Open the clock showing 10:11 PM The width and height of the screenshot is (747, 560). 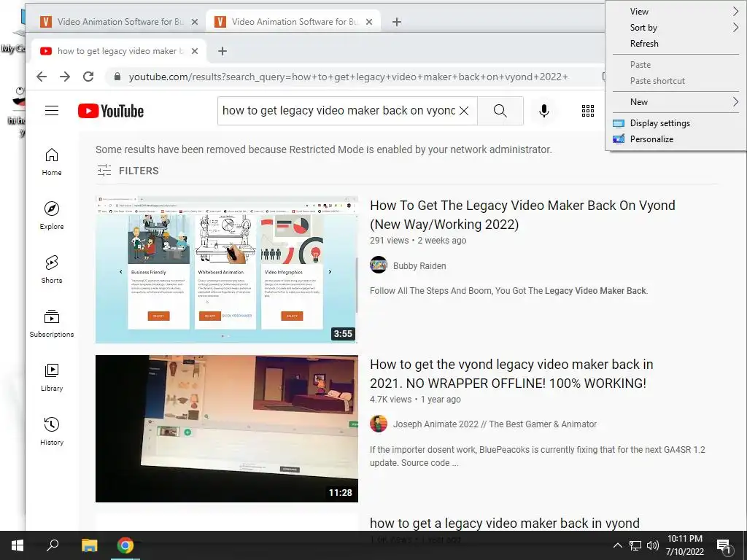(684, 545)
